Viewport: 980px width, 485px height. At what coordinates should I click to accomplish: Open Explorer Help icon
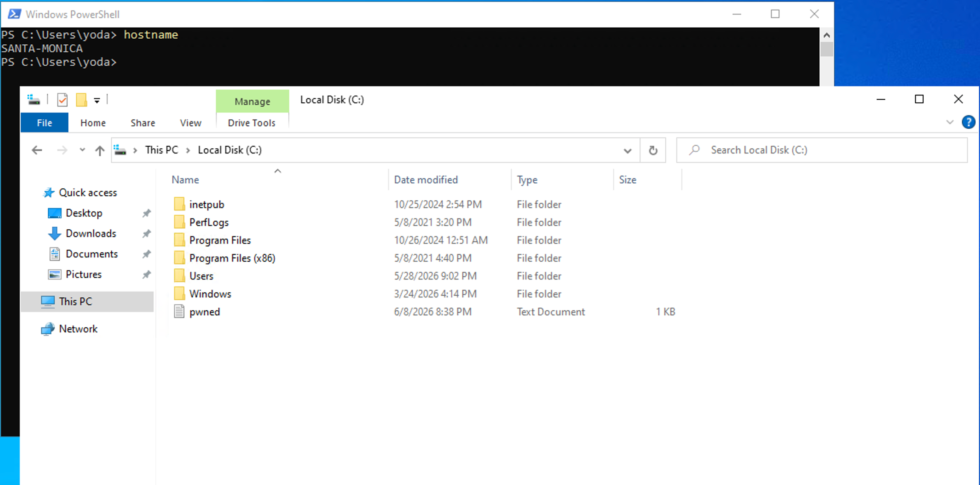pos(968,122)
